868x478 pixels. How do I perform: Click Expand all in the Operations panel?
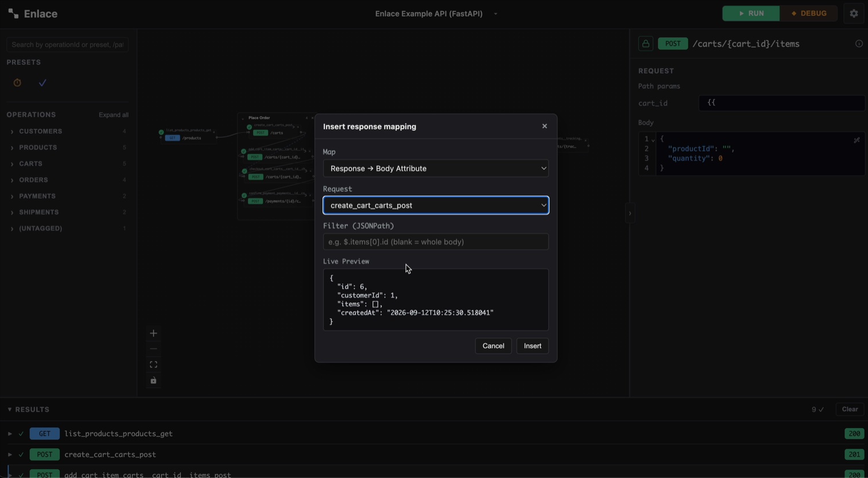point(114,115)
